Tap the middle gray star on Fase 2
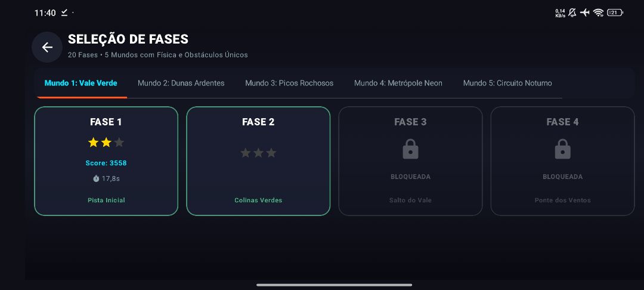Viewport: 644px width, 290px height. click(258, 153)
